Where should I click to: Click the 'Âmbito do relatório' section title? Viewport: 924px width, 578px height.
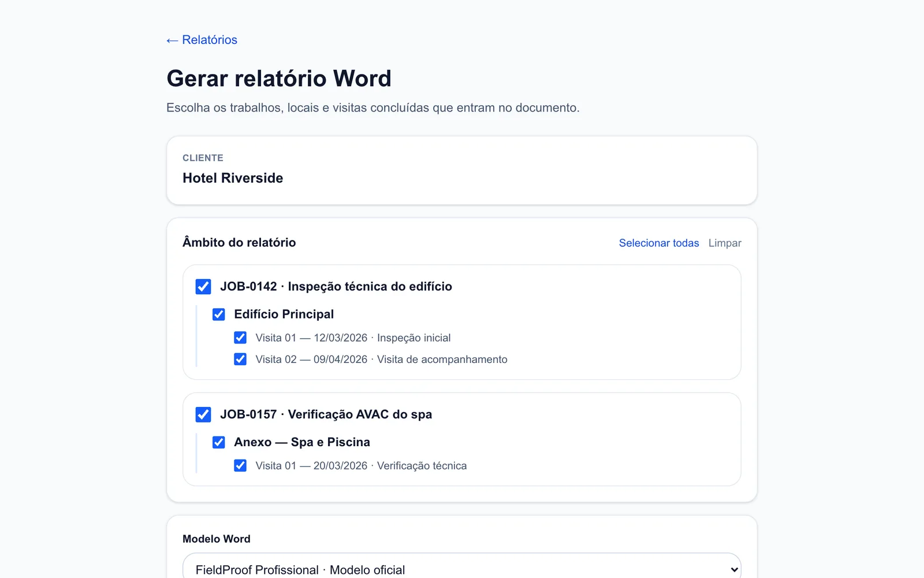(239, 243)
